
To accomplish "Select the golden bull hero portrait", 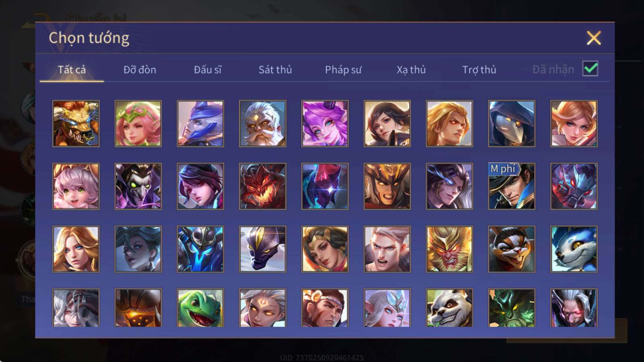I will tap(76, 123).
